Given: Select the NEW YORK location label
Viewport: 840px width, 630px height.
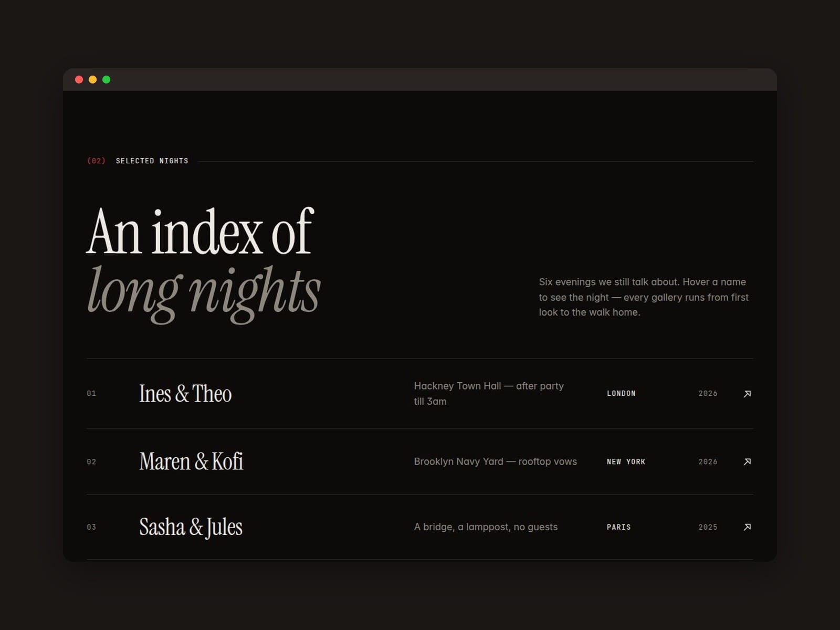Looking at the screenshot, I should (x=626, y=461).
